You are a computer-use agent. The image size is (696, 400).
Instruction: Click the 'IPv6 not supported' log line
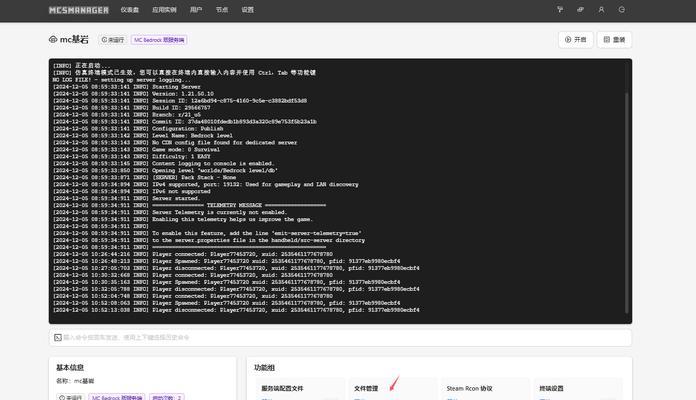click(x=132, y=191)
